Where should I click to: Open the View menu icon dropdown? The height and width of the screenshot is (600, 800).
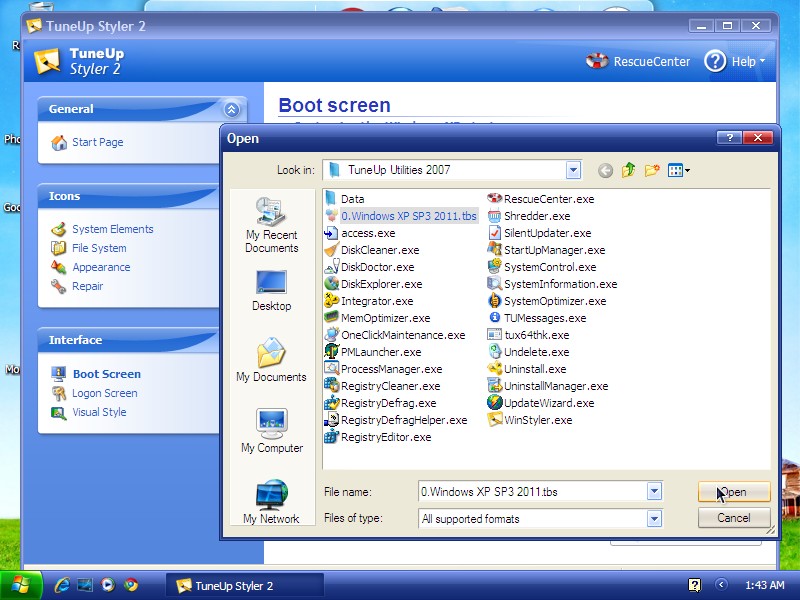[679, 170]
